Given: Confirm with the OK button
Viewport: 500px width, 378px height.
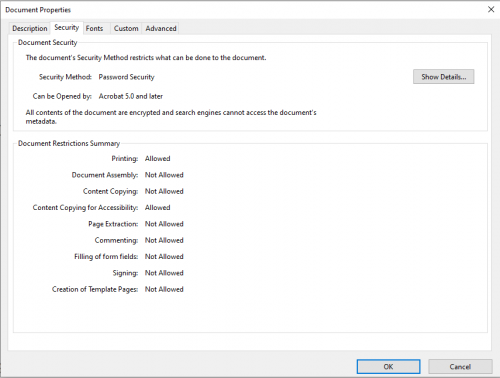Looking at the screenshot, I should point(388,367).
